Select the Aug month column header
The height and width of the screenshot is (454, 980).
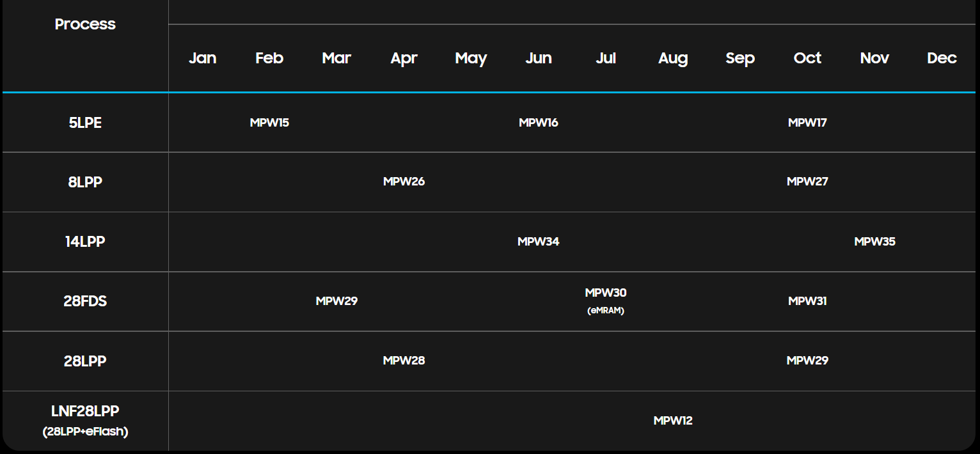673,58
